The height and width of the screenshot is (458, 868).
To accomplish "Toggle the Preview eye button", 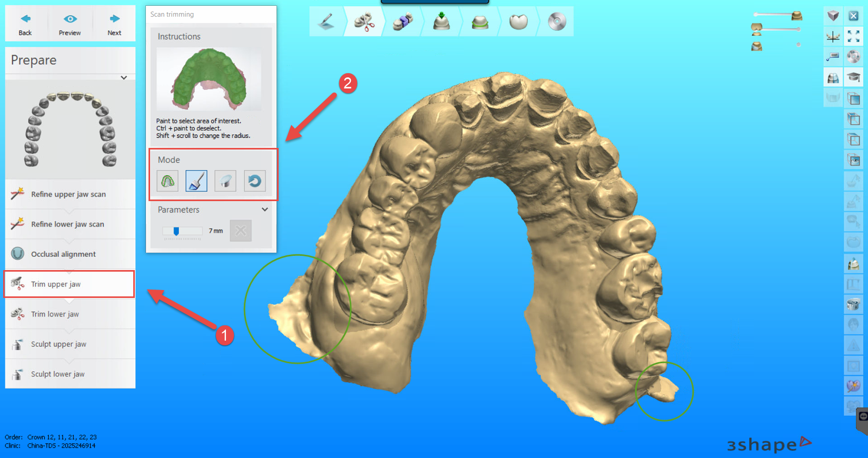I will pos(70,24).
